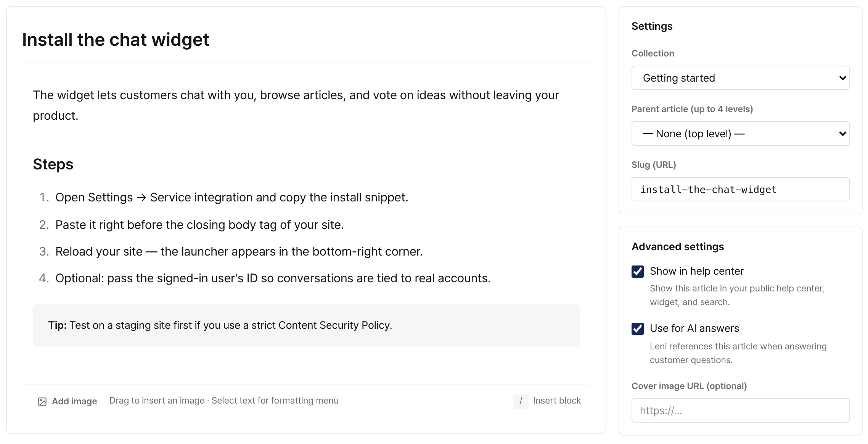868x444 pixels.
Task: Click the Use for AI answers label text
Action: (694, 328)
